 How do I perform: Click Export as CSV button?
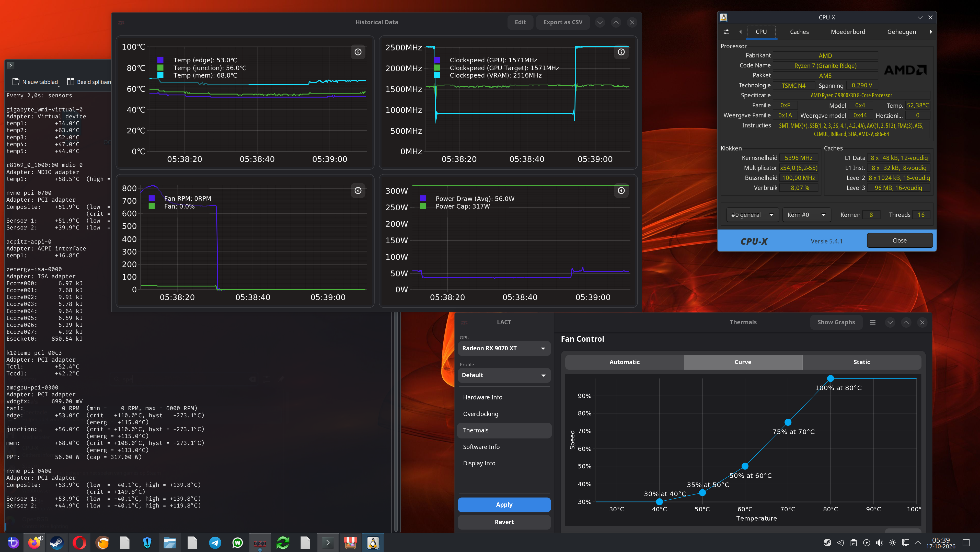pos(563,22)
